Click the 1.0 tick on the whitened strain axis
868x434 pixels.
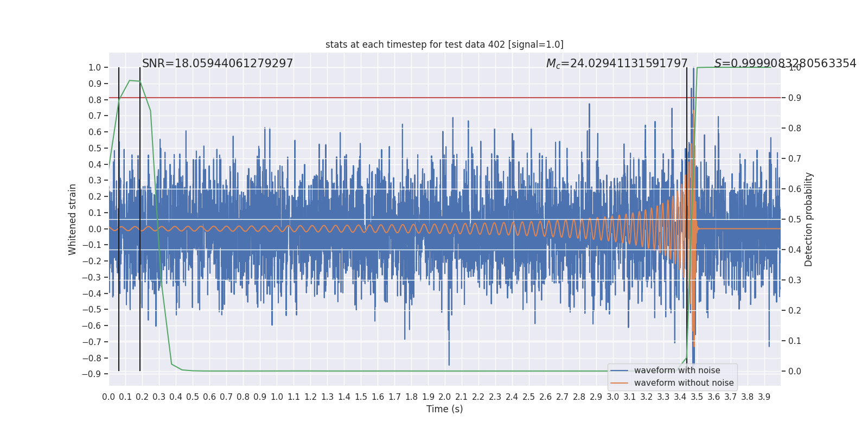(x=94, y=68)
